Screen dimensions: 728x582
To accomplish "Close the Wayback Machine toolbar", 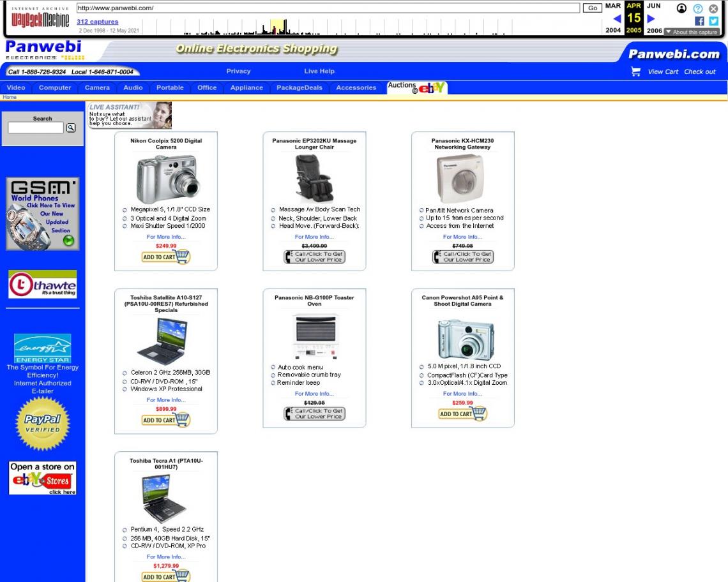I will coord(713,8).
